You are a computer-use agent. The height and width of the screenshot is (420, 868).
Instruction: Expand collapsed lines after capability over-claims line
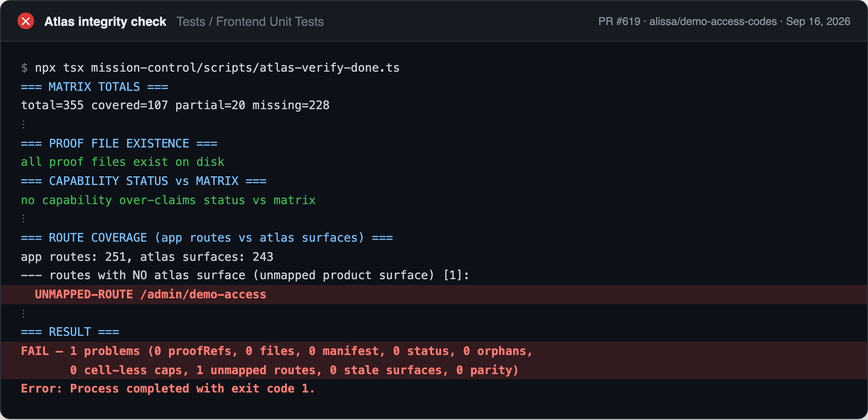[23, 218]
